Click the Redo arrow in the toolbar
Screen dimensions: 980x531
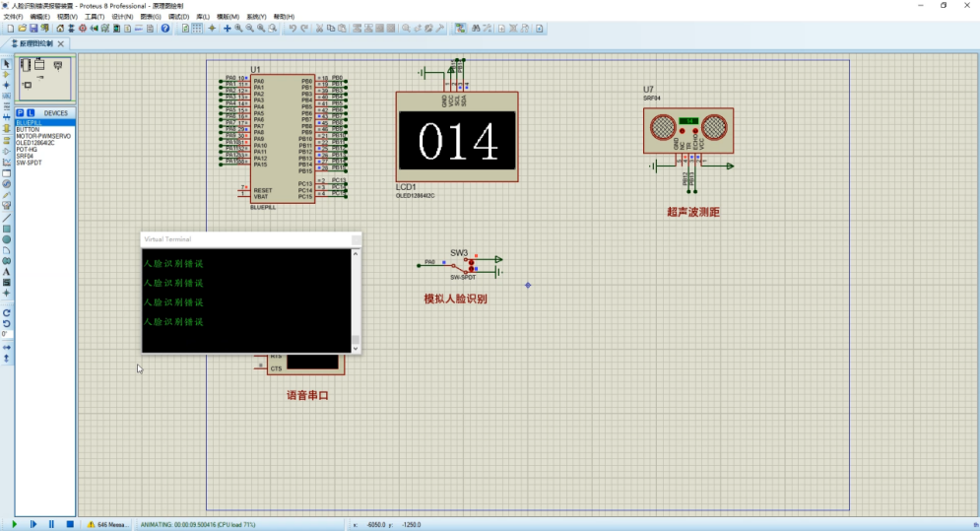click(x=304, y=29)
